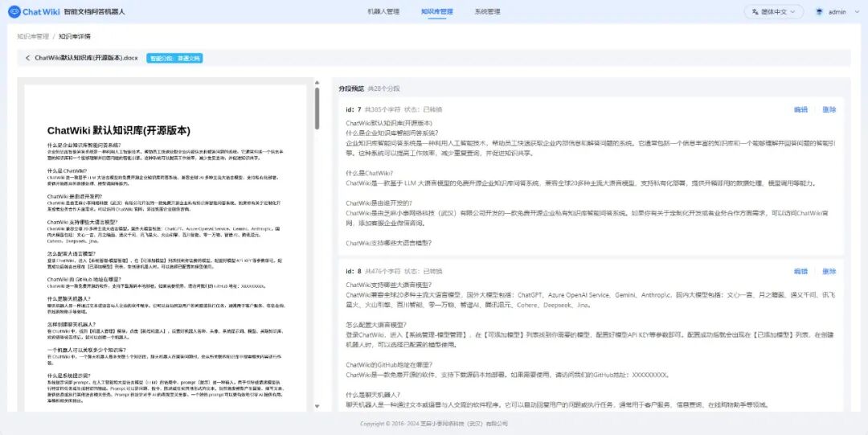Click 共476个字符 text in segment 8
The image size is (868, 435).
(382, 272)
